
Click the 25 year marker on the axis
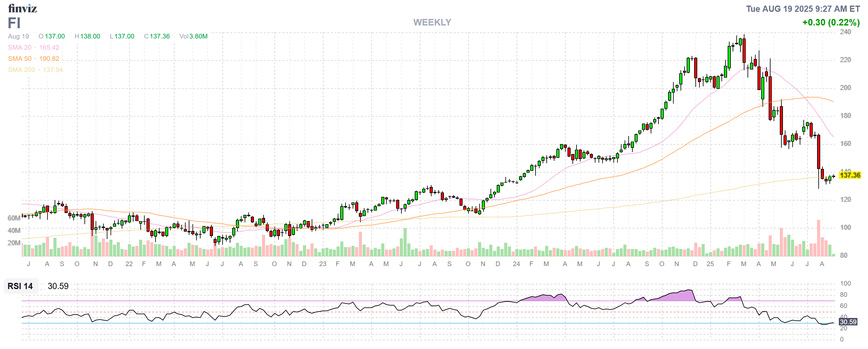pos(711,265)
